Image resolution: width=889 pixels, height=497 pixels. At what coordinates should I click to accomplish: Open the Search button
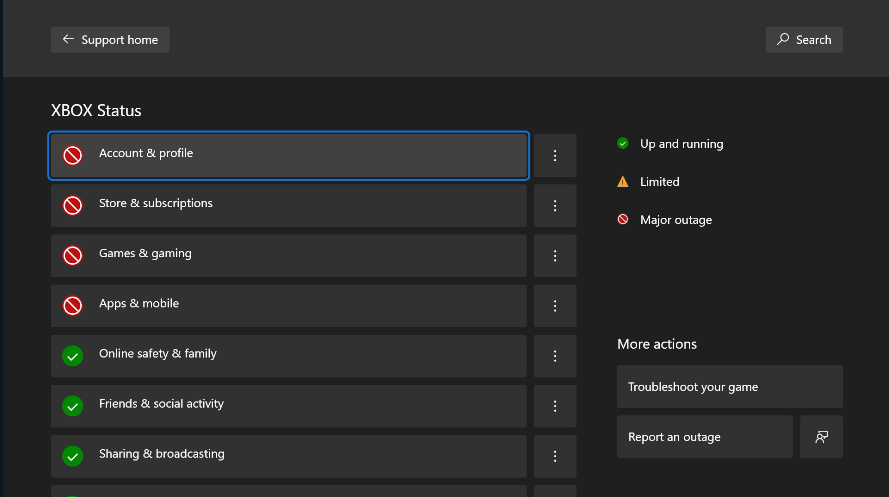pos(804,40)
